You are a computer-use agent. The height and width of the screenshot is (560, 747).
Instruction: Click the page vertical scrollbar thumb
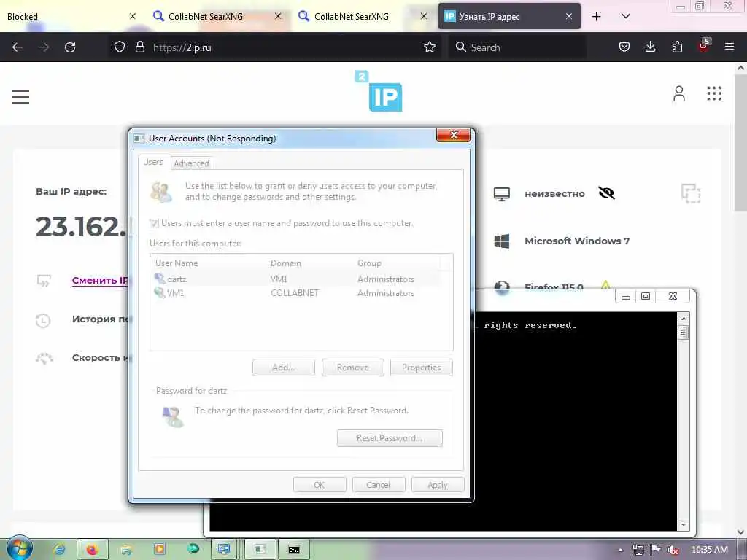point(740,143)
